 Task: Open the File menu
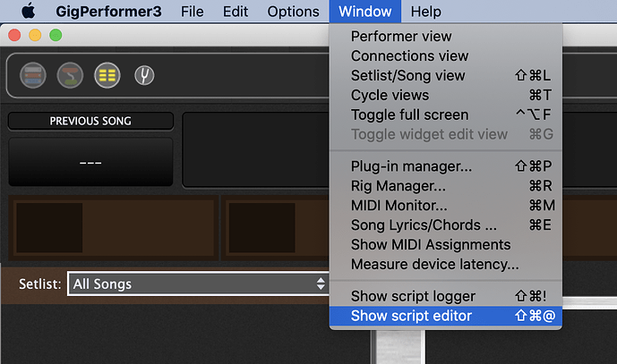point(192,12)
